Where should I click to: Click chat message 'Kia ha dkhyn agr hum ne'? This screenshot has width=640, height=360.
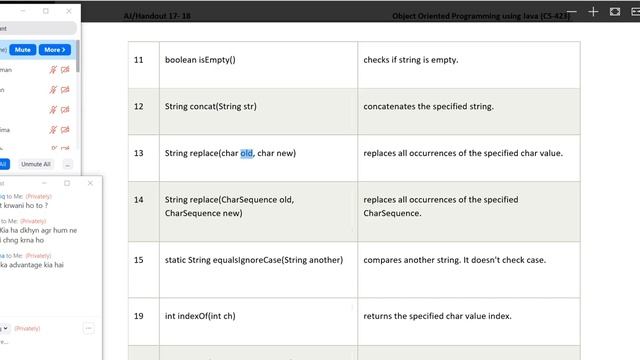point(38,230)
